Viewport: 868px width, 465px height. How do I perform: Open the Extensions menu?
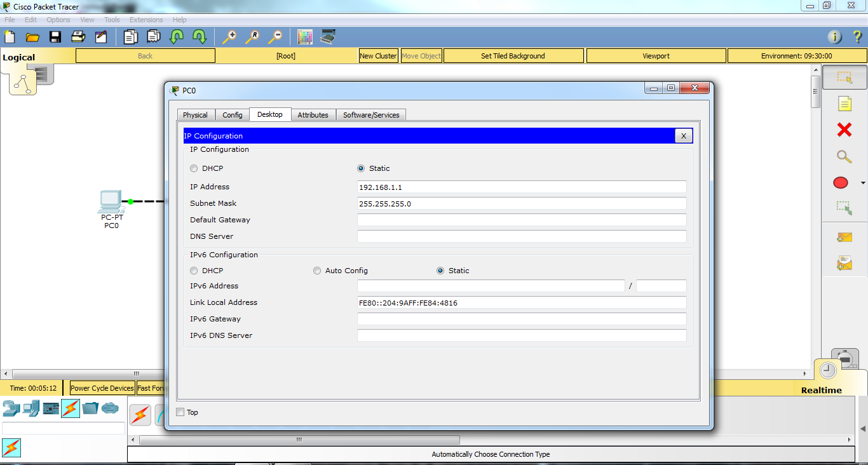(x=146, y=20)
